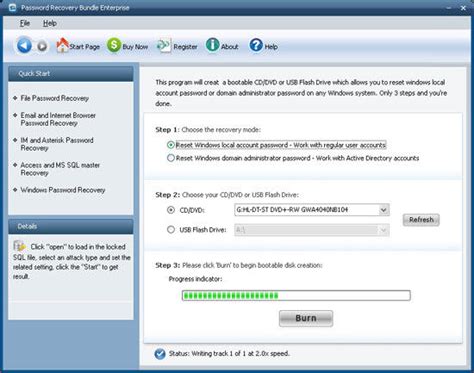
Task: Open Windows Password Recovery link
Action: [x=63, y=190]
